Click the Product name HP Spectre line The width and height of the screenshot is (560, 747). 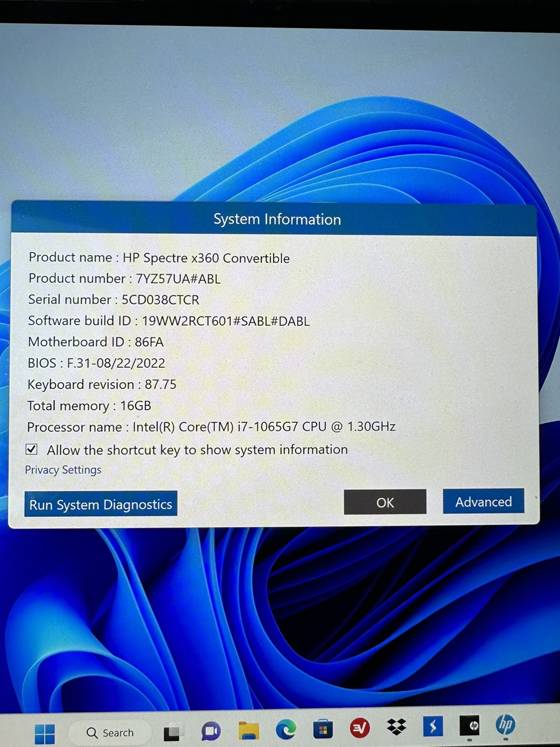tap(159, 258)
